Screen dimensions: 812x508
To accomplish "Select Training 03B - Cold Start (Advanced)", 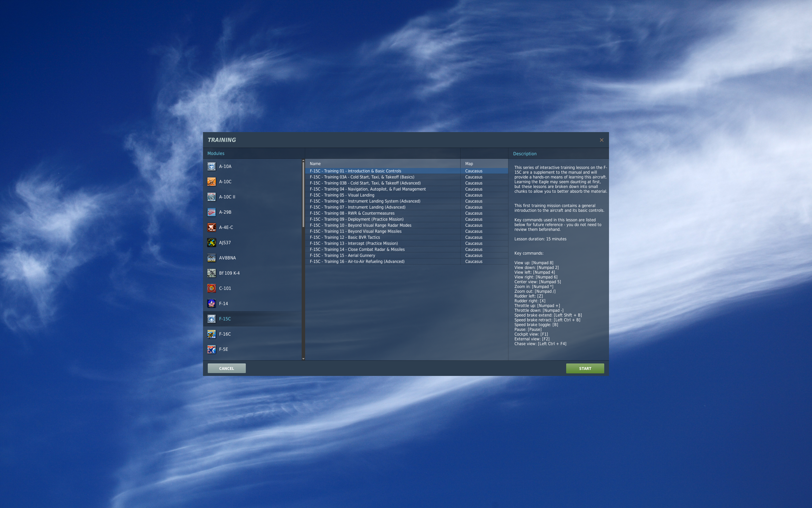I will point(406,183).
